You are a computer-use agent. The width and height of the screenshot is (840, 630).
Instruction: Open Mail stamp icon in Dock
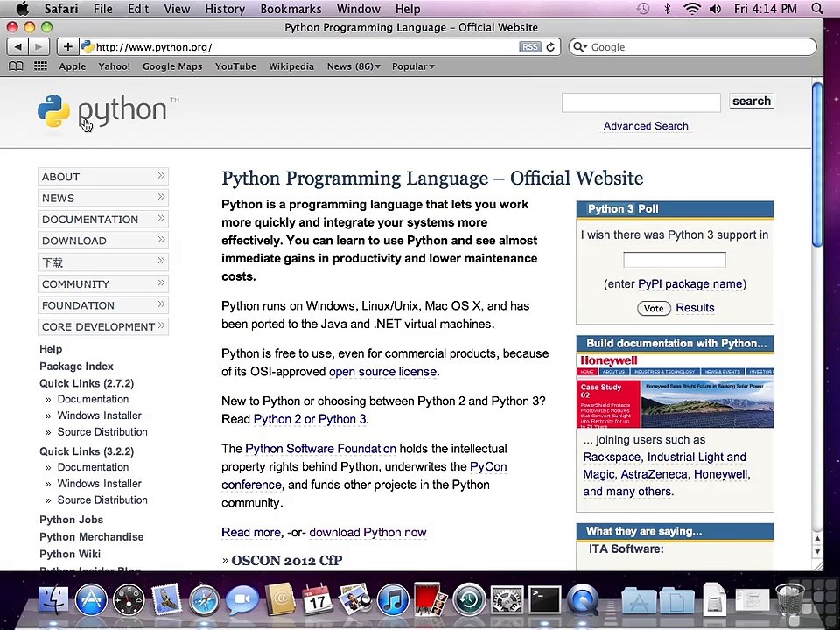(166, 599)
